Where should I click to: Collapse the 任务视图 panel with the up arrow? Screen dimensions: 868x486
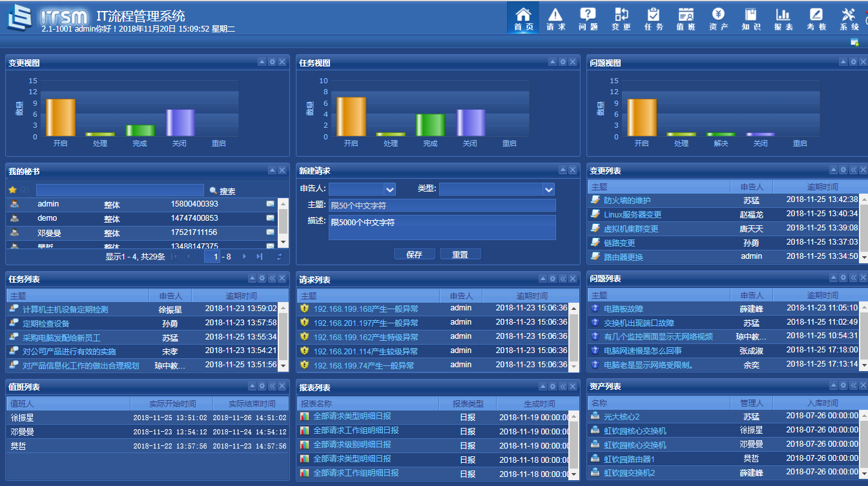tap(552, 62)
